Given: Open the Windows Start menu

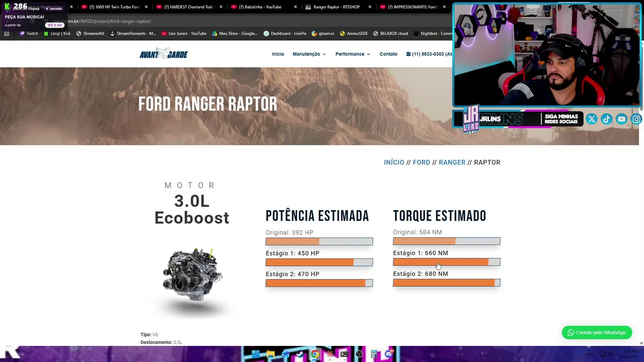Looking at the screenshot, I should [256, 354].
